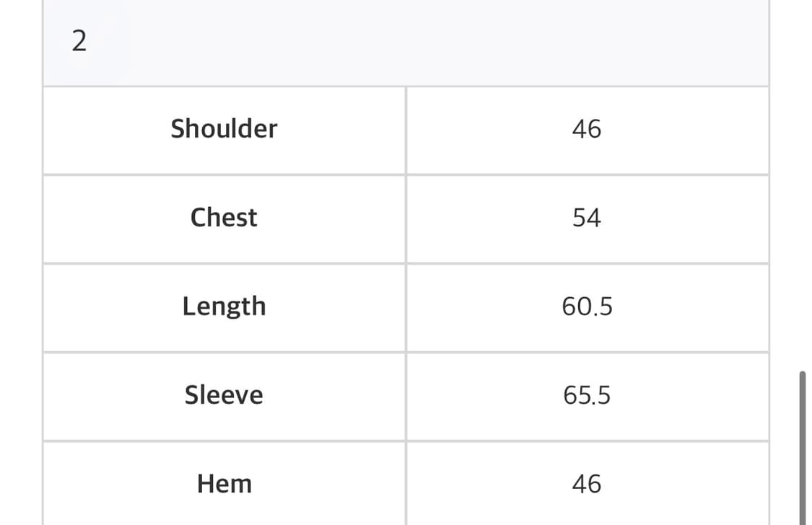Click the Hem measurement value 46

pos(586,484)
